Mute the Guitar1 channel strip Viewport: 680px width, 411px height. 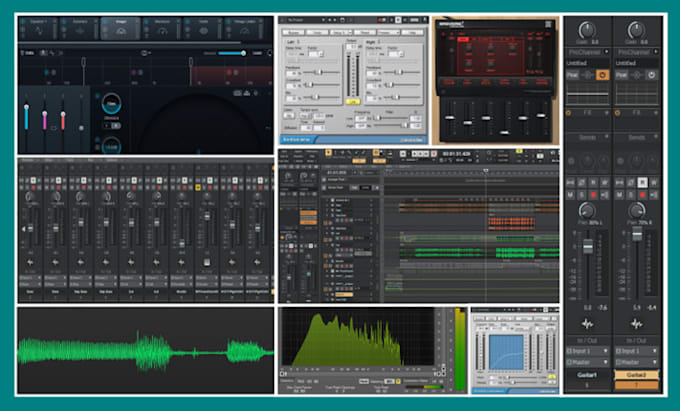click(571, 195)
